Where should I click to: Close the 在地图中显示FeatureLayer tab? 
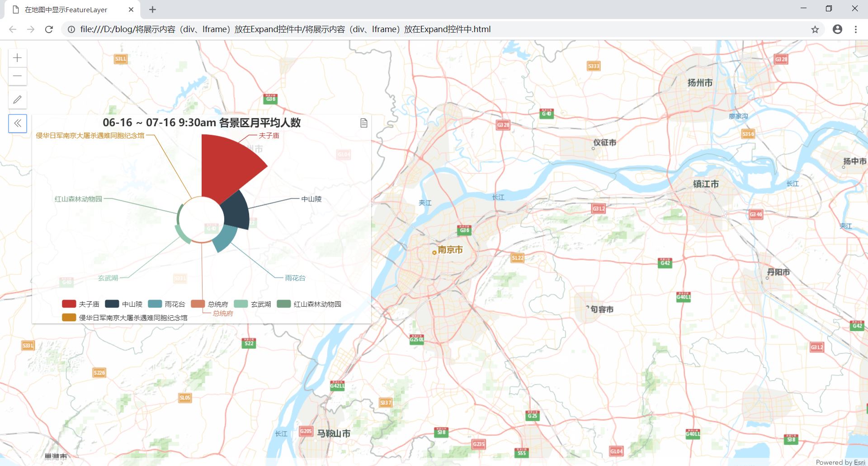coord(131,10)
